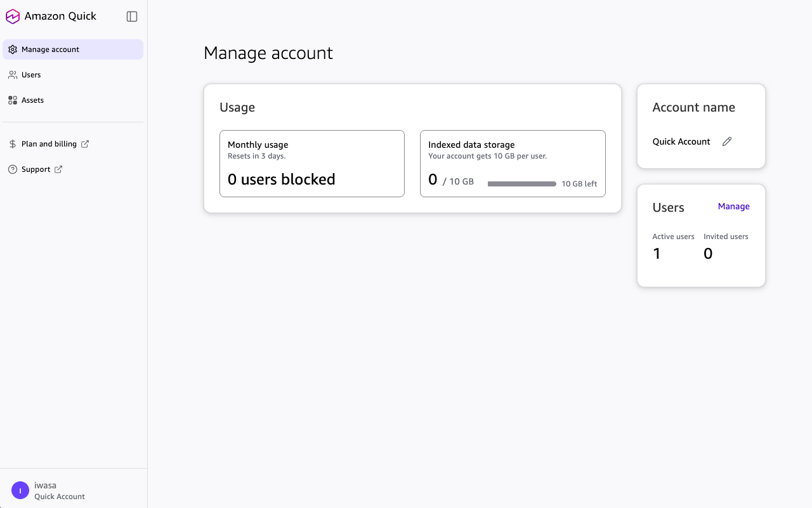812x508 pixels.
Task: Click the external link icon beside Support
Action: 58,169
